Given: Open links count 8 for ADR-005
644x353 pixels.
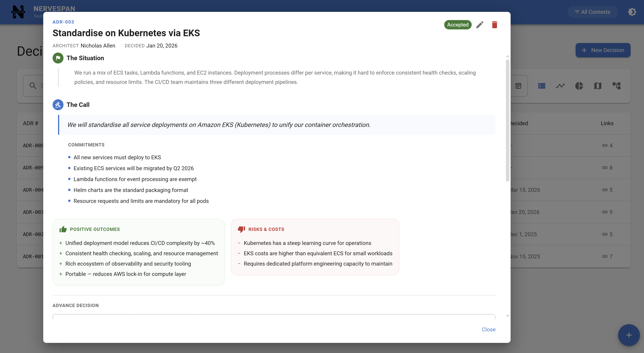Looking at the screenshot, I should (607, 168).
